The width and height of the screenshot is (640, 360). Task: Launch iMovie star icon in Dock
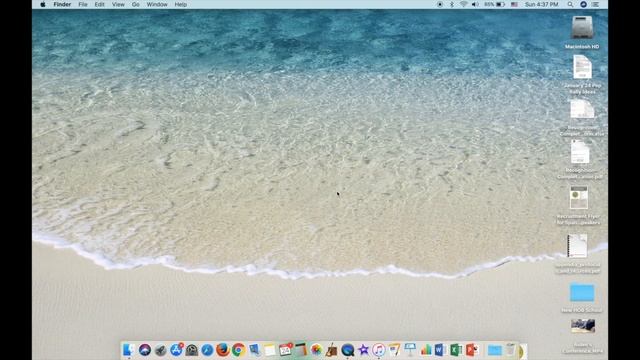363,350
